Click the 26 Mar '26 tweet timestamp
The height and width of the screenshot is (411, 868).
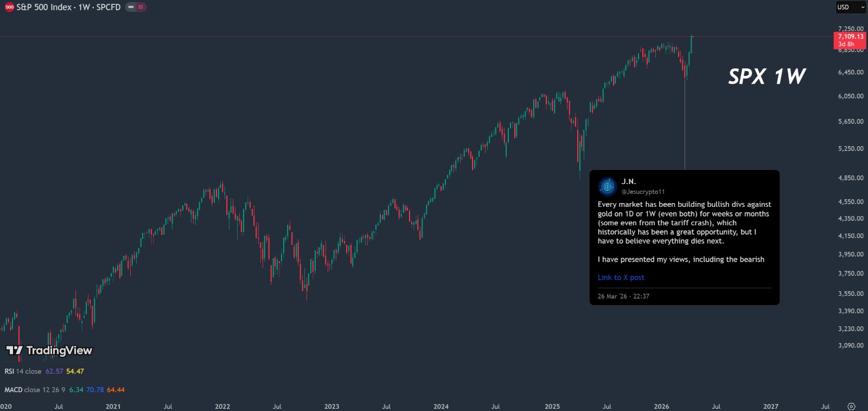pyautogui.click(x=623, y=296)
